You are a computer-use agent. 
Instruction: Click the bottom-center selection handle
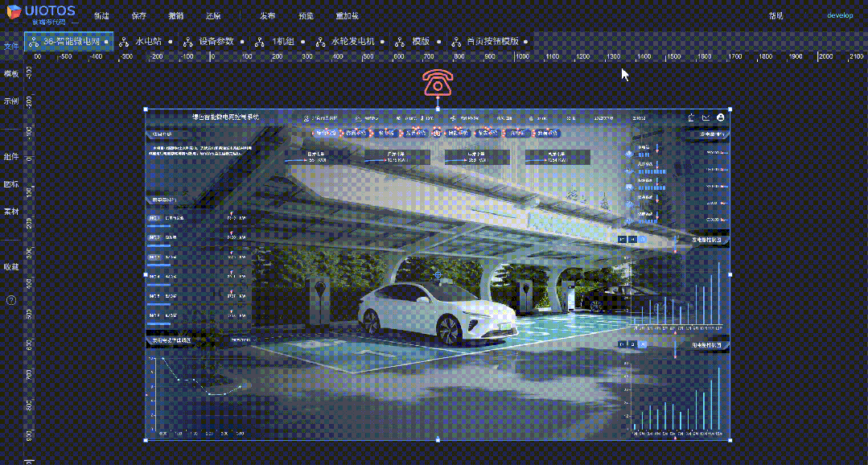[x=438, y=440]
